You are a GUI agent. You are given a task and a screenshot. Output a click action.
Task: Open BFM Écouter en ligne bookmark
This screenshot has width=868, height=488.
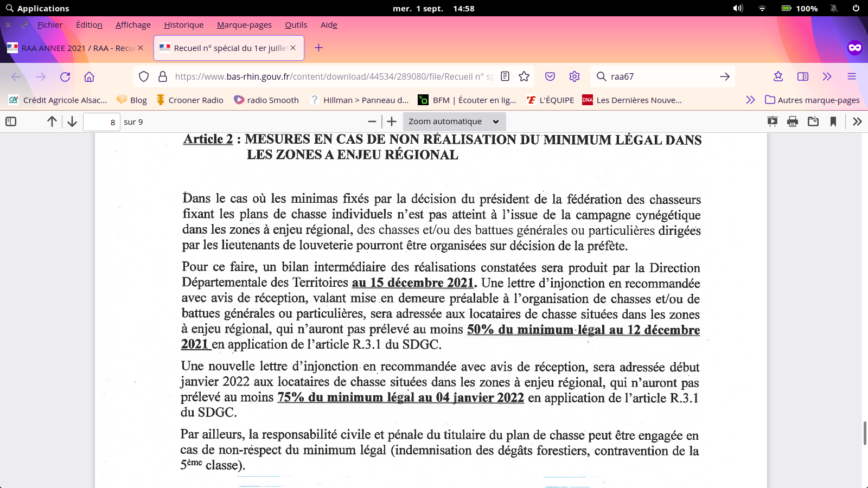pyautogui.click(x=467, y=100)
